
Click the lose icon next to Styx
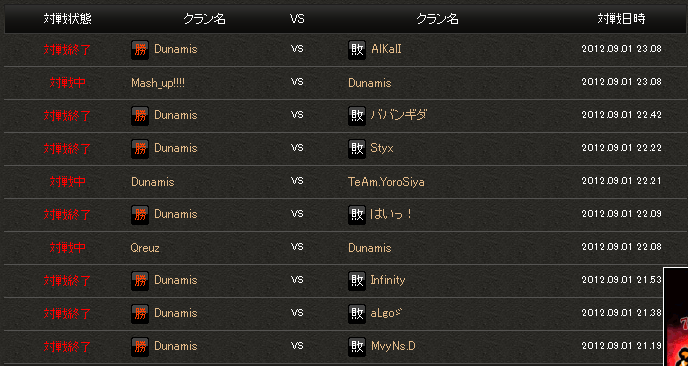357,148
